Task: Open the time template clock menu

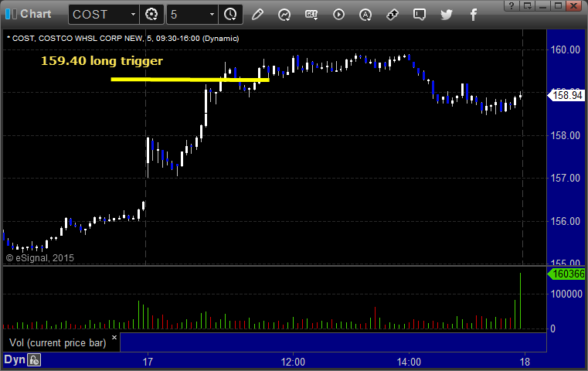Action: coord(230,15)
